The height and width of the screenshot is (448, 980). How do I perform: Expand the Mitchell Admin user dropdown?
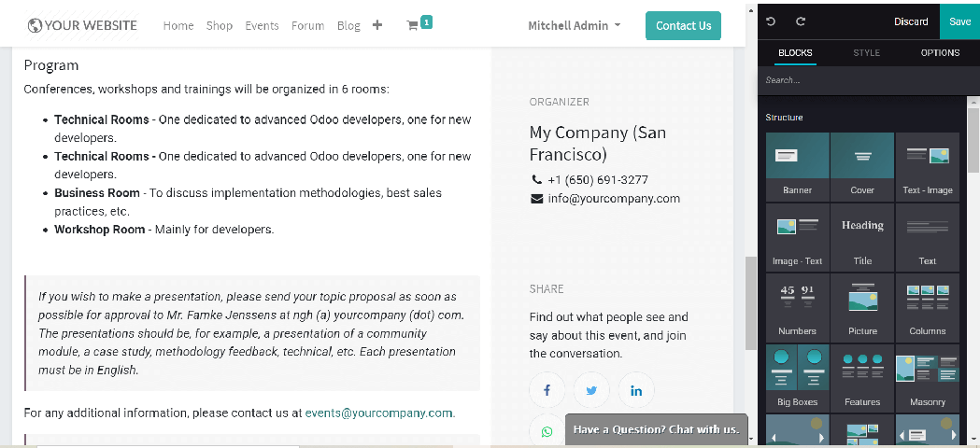coord(575,25)
